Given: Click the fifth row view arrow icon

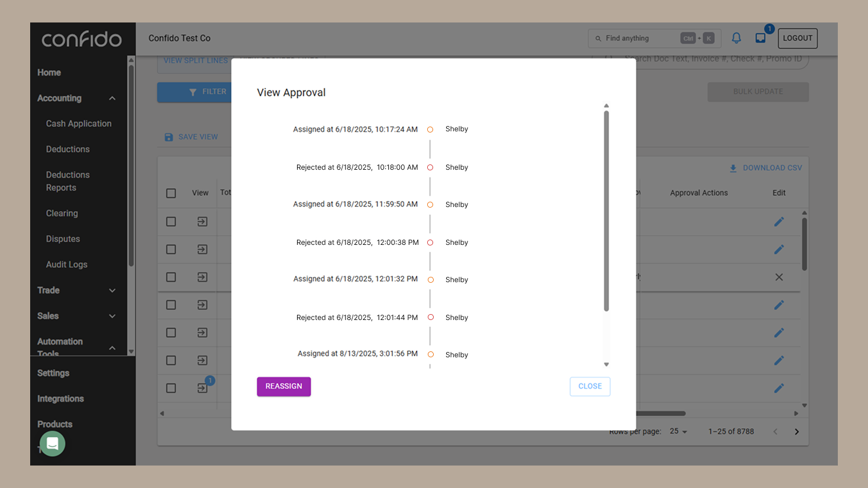Looking at the screenshot, I should [x=202, y=332].
